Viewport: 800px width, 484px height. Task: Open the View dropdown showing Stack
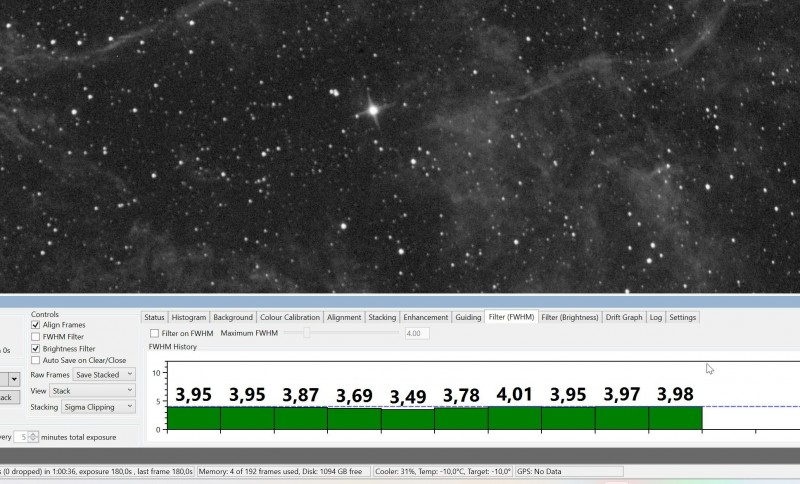pos(92,391)
